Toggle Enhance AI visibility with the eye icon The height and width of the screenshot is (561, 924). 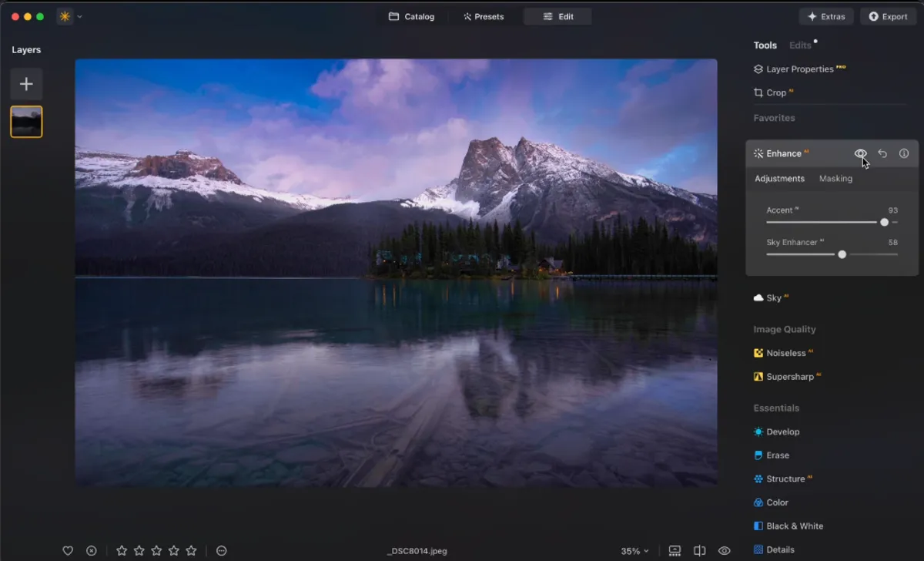tap(860, 153)
